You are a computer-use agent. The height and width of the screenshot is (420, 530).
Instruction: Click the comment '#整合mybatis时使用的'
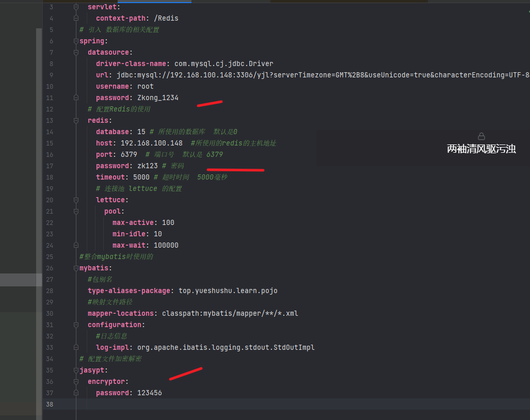click(x=116, y=257)
